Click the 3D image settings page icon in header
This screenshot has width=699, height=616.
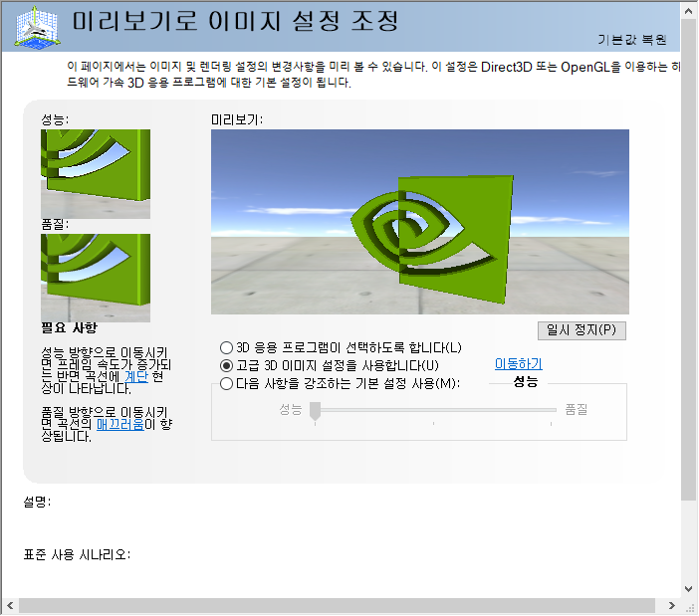pos(38,28)
